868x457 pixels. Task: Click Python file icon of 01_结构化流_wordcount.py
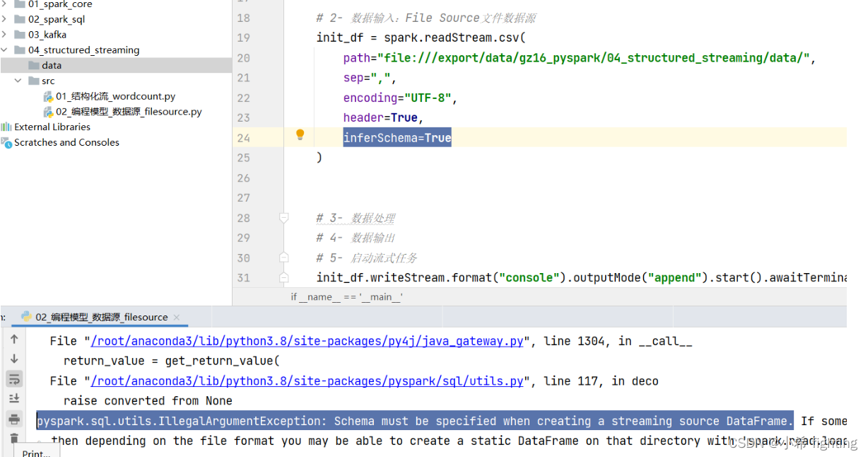pos(48,96)
